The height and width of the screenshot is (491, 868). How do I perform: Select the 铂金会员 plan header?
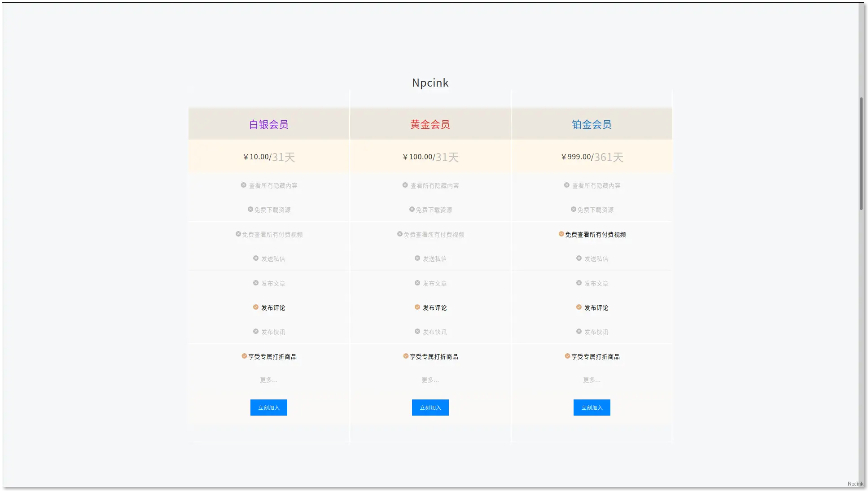pos(592,124)
